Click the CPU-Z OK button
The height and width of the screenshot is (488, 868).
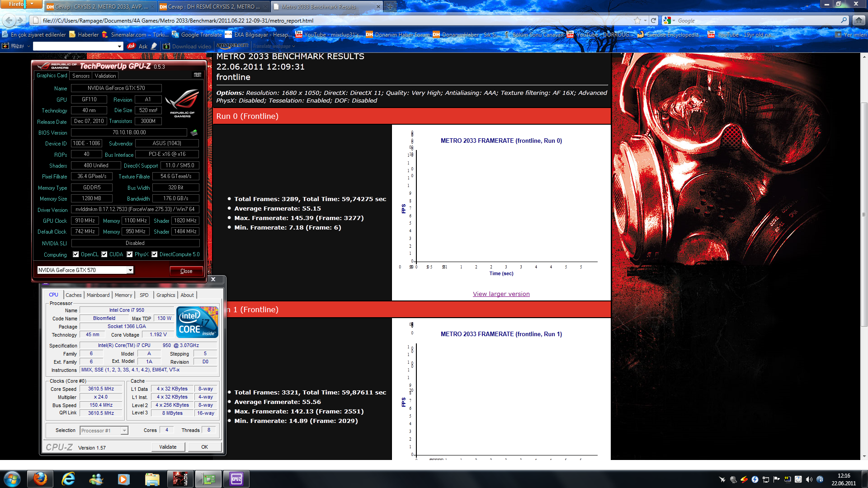point(205,447)
